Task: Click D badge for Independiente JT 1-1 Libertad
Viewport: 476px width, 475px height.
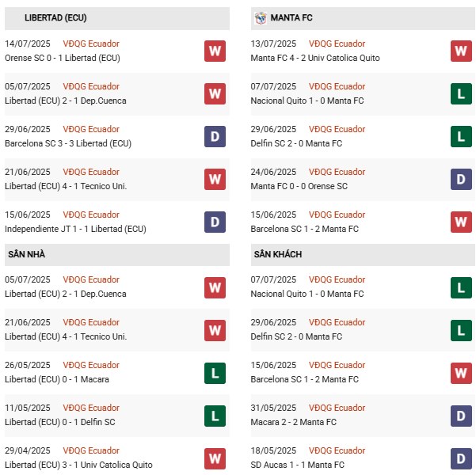Action: (x=215, y=222)
